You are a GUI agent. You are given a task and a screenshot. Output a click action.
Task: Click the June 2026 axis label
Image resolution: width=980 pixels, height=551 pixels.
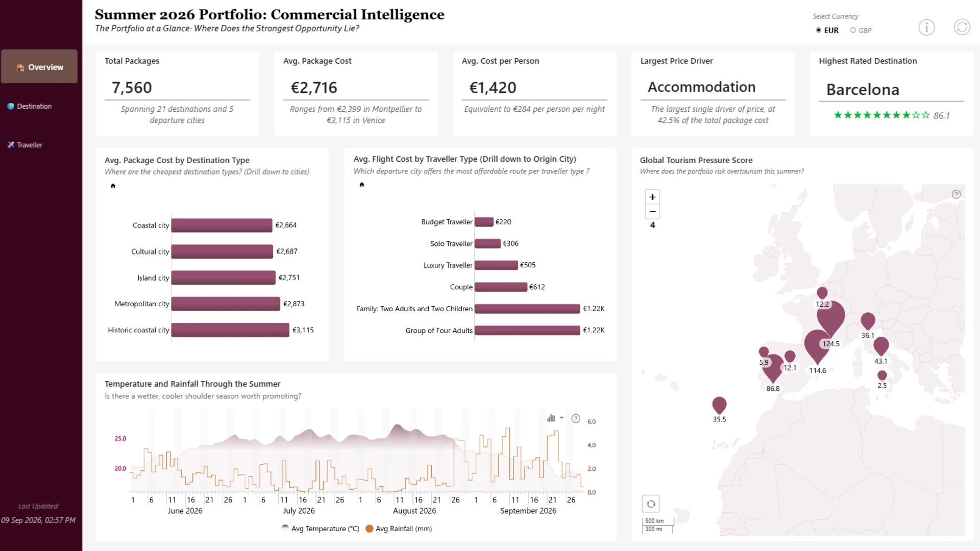[185, 511]
